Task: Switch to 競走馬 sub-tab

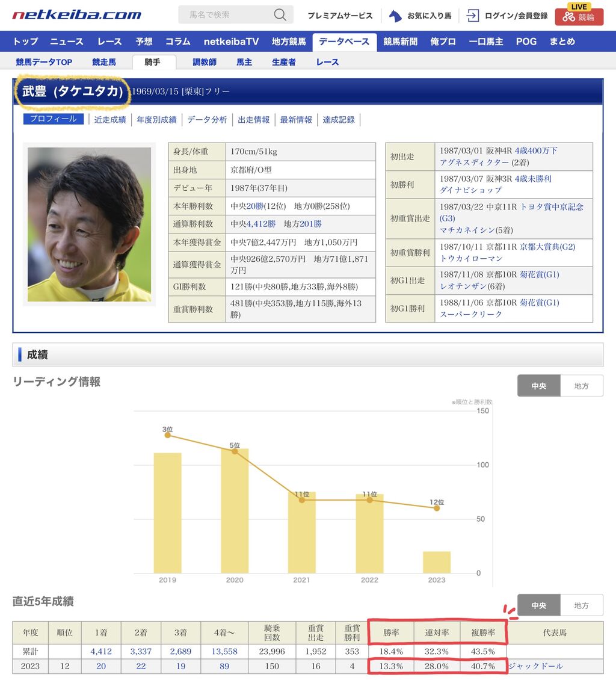Action: click(104, 62)
